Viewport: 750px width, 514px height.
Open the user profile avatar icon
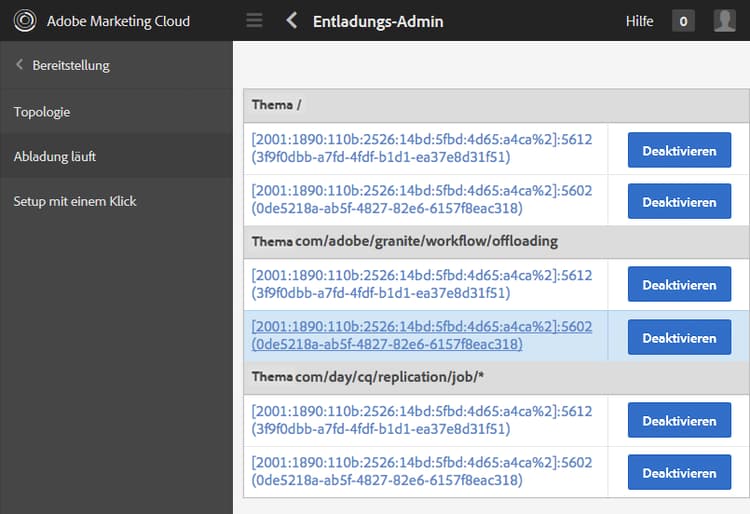point(724,21)
